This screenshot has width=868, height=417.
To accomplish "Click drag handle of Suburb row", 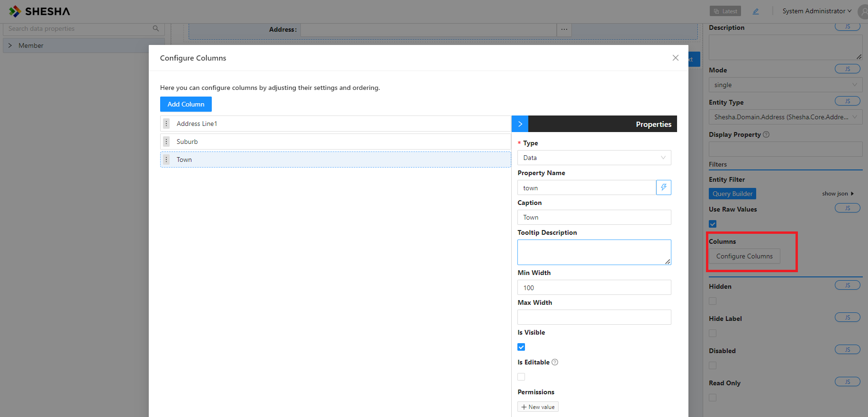I will [x=166, y=142].
